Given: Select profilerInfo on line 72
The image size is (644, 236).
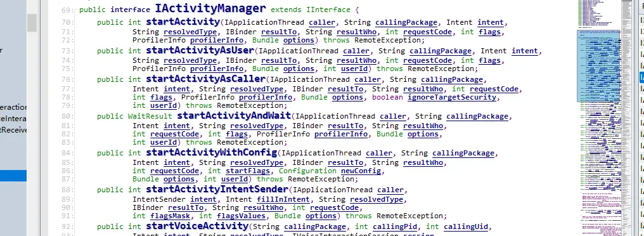Looking at the screenshot, I should [x=217, y=41].
